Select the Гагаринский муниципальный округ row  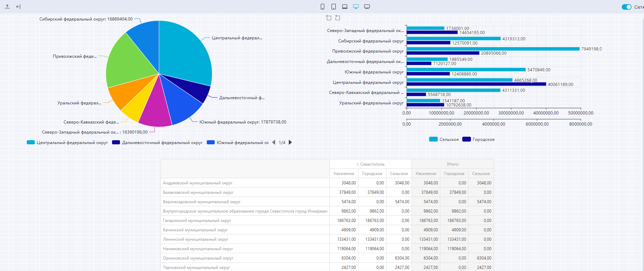197,221
